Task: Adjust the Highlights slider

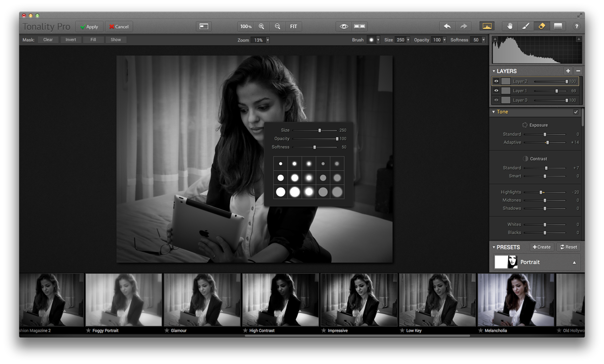Action: (x=545, y=192)
